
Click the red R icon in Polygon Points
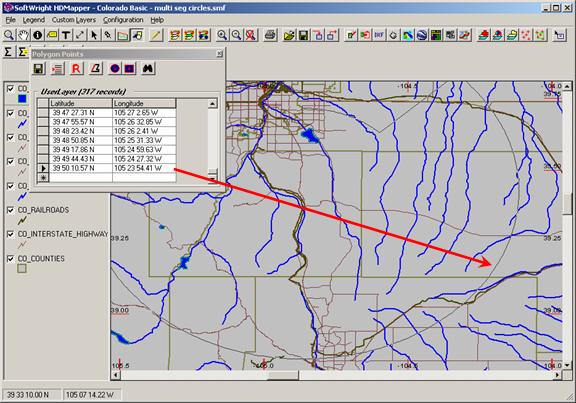(76, 68)
